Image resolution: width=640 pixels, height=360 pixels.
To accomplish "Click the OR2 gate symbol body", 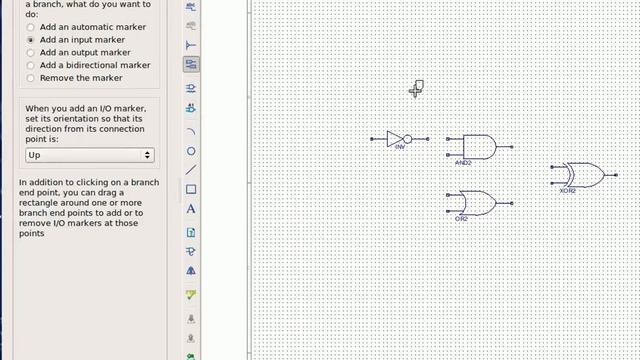I will click(478, 203).
